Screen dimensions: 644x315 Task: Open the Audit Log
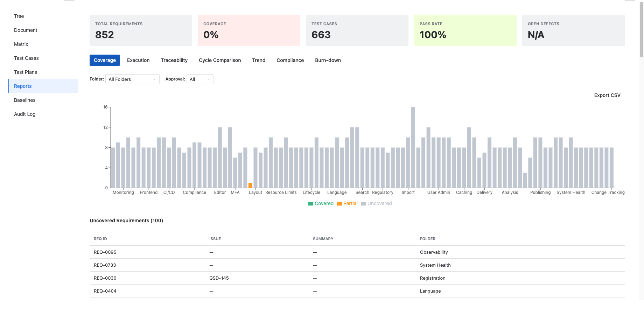coord(24,114)
